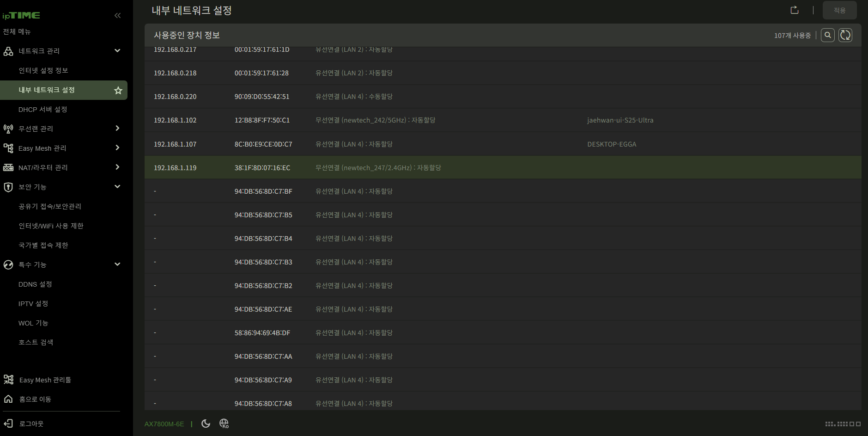The width and height of the screenshot is (868, 436).
Task: Click the 로그아웃 label
Action: 31,424
